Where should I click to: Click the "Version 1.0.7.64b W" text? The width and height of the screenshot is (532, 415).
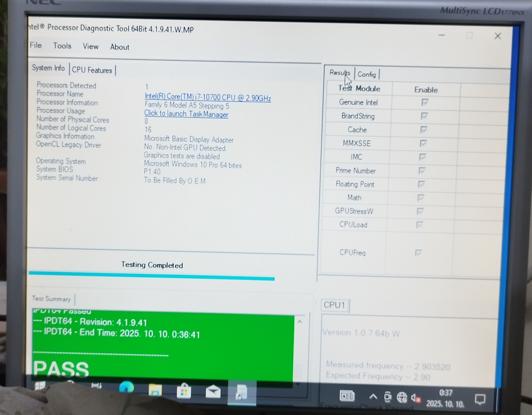(x=361, y=333)
